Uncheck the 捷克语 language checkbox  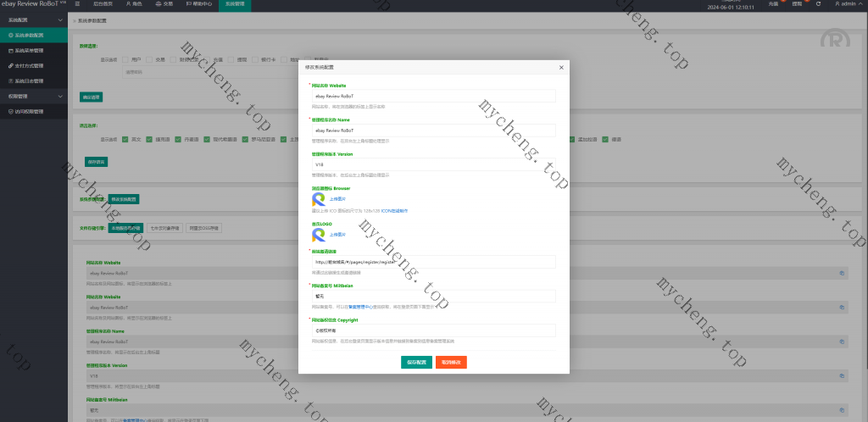(150, 139)
